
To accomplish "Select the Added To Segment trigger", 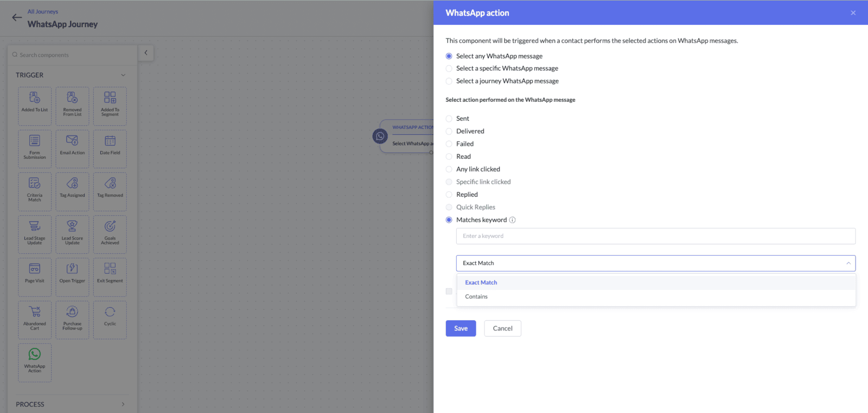I will point(110,106).
